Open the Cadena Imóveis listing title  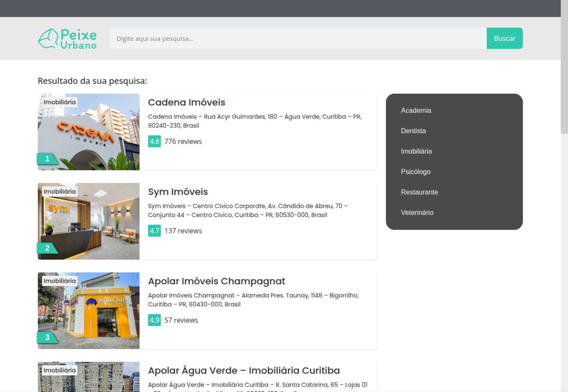[x=186, y=103]
